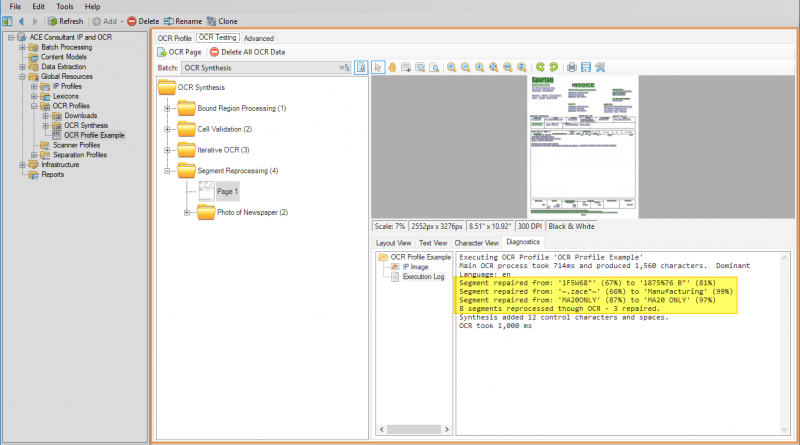Click the save icon in viewer toolbar
Viewport: 800px width, 445px height.
pyautogui.click(x=586, y=67)
